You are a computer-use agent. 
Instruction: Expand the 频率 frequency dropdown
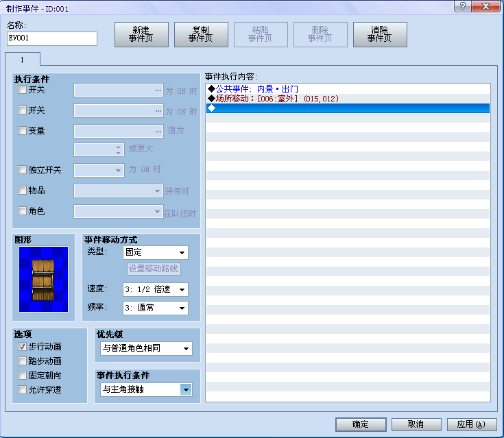[x=155, y=308]
